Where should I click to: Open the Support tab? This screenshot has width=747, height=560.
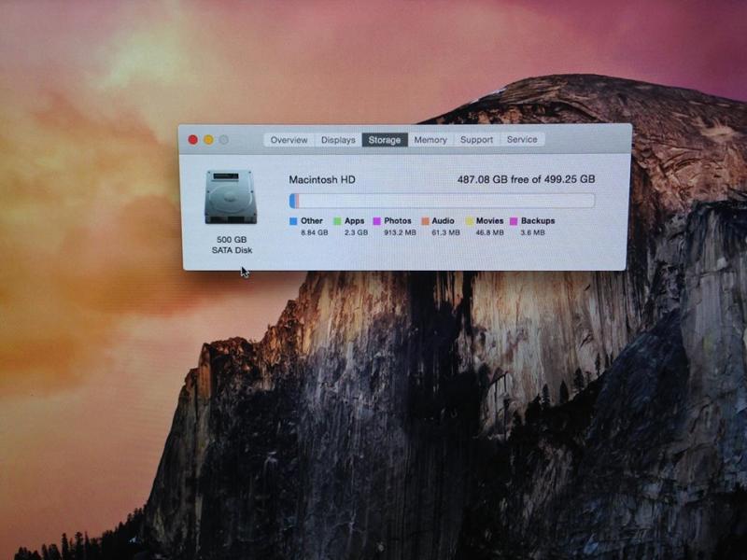coord(476,139)
